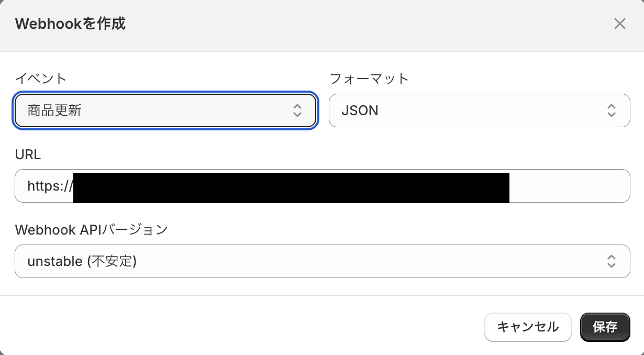Open the フォーマット dropdown showing JSON
Viewport: 644px width, 355px height.
pyautogui.click(x=479, y=110)
